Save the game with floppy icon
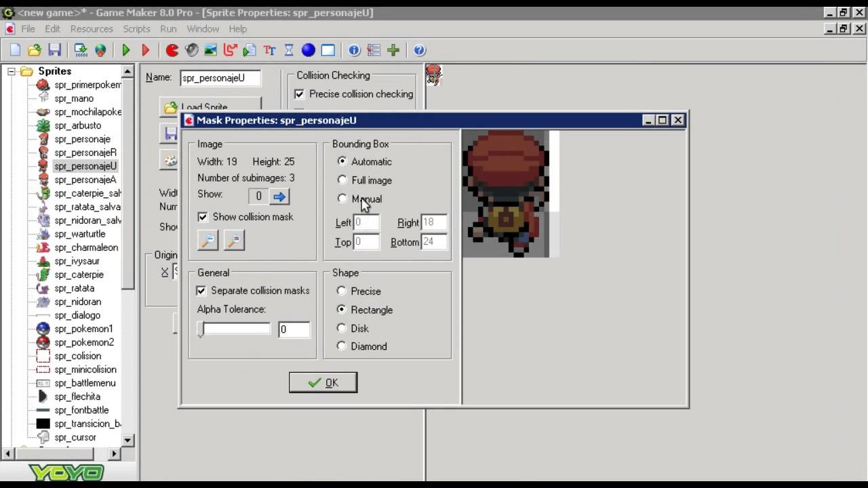Image resolution: width=868 pixels, height=488 pixels. [x=54, y=50]
